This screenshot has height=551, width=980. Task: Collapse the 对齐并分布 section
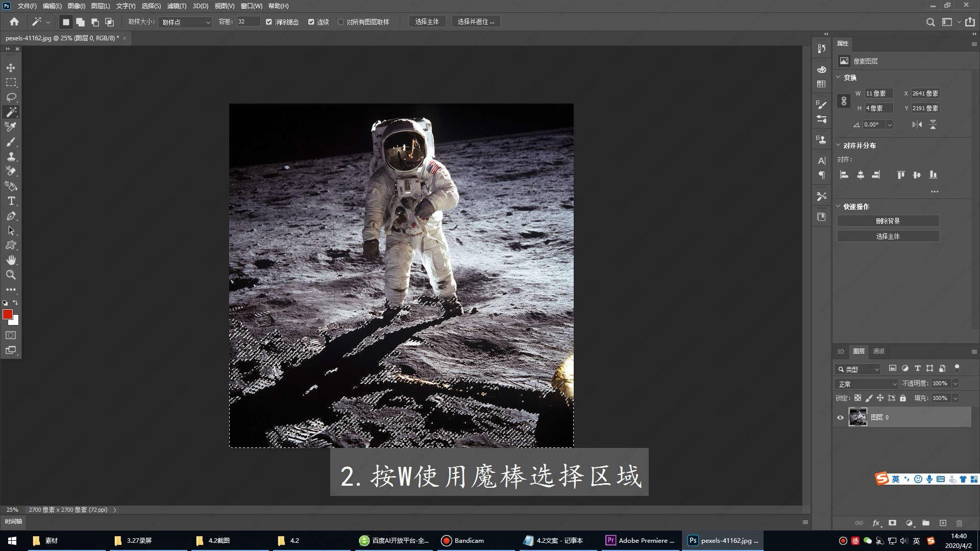click(838, 145)
